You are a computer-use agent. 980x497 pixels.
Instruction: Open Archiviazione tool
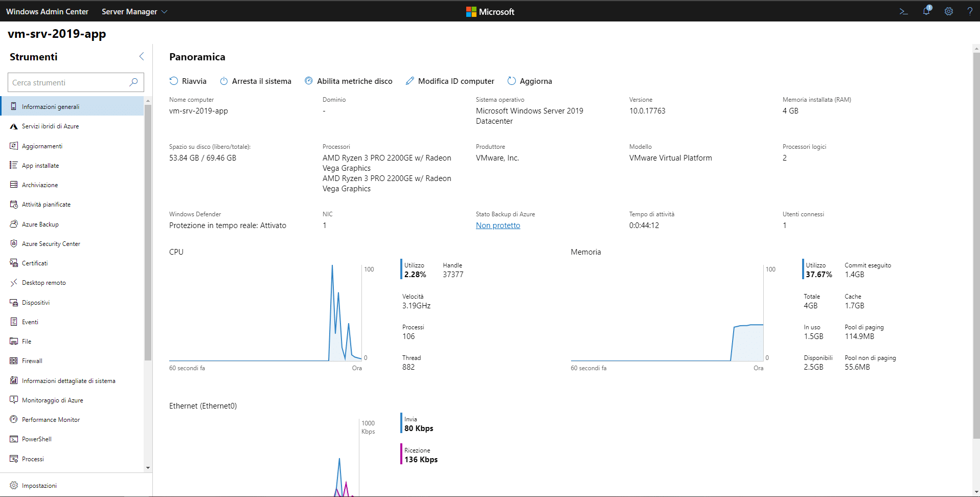pyautogui.click(x=72, y=185)
